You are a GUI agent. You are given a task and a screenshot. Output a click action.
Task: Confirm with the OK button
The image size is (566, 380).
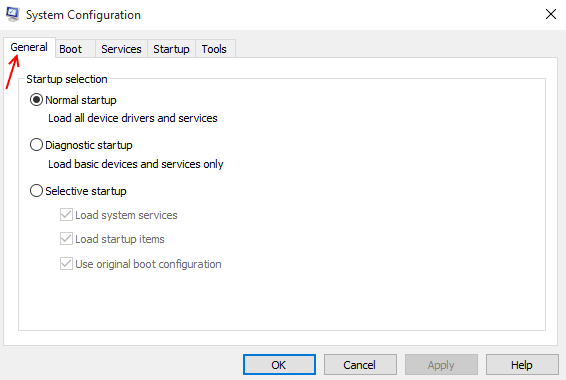click(x=279, y=365)
